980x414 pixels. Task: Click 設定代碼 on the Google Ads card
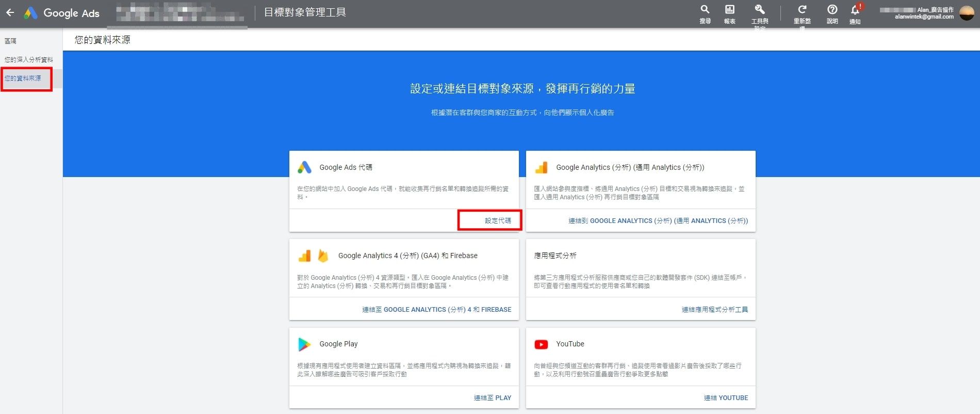point(498,220)
